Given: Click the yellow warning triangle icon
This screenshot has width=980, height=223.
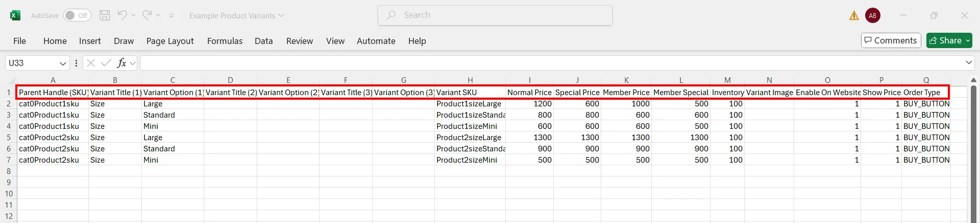Looking at the screenshot, I should click(x=854, y=16).
